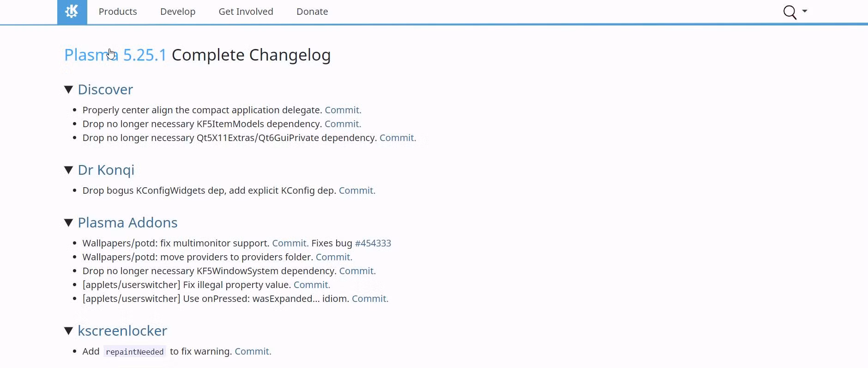Viewport: 868px width, 368px height.
Task: Open the KDE logo home icon
Action: point(72,12)
